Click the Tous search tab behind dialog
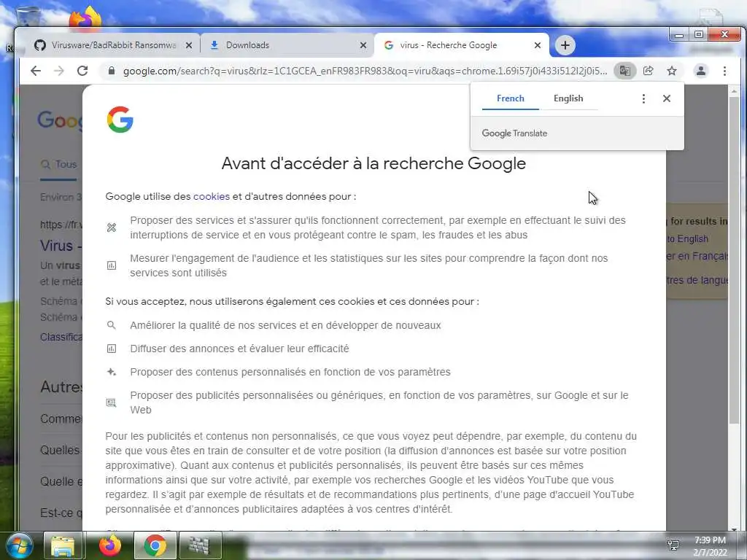747x560 pixels. [59, 164]
